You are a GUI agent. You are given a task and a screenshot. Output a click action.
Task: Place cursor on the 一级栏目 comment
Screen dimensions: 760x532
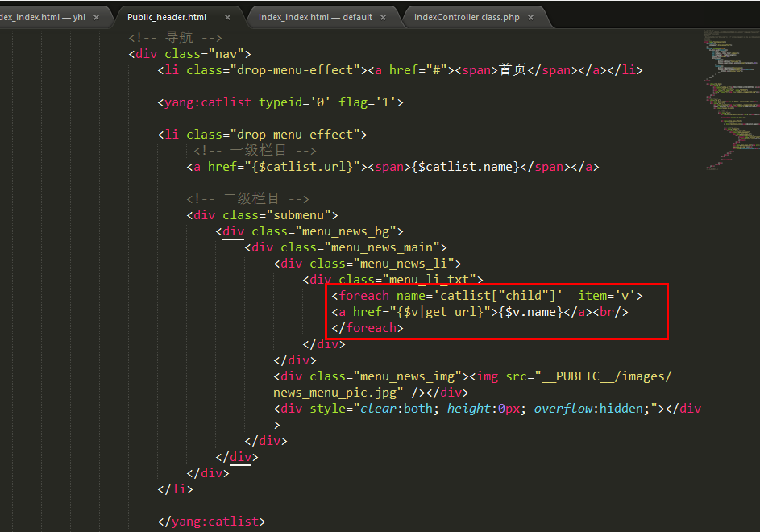[x=255, y=151]
